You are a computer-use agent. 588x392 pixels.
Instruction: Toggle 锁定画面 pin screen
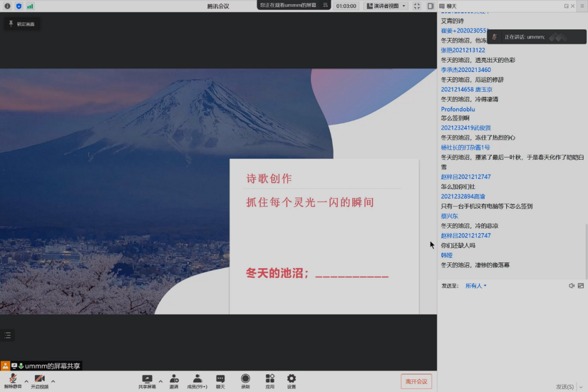coord(22,24)
